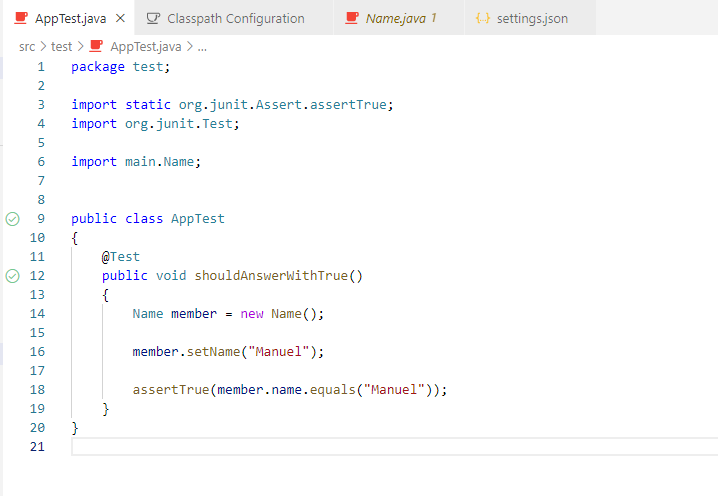Image resolution: width=718 pixels, height=496 pixels.
Task: Click the Java file icon in the breadcrumb
Action: (97, 46)
